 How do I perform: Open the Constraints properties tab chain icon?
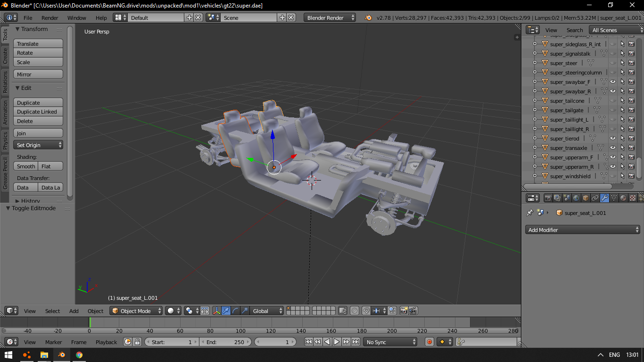[x=595, y=198]
